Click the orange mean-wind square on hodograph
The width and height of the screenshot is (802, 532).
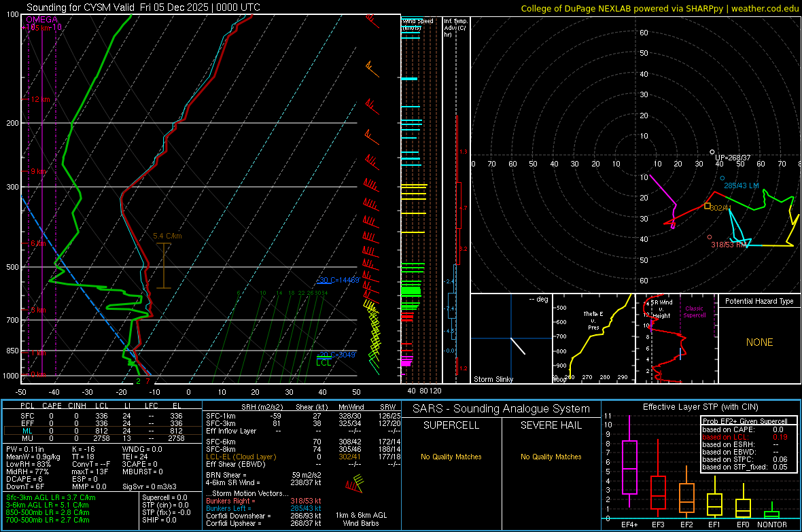click(708, 206)
